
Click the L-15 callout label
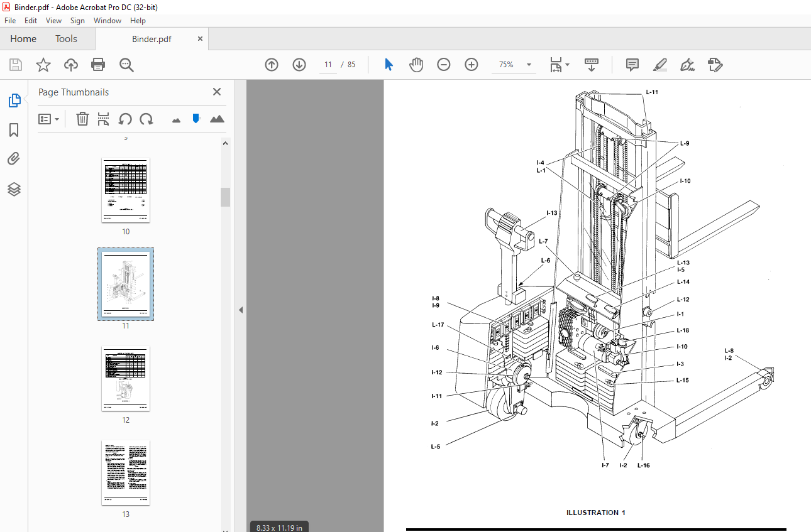(x=683, y=380)
